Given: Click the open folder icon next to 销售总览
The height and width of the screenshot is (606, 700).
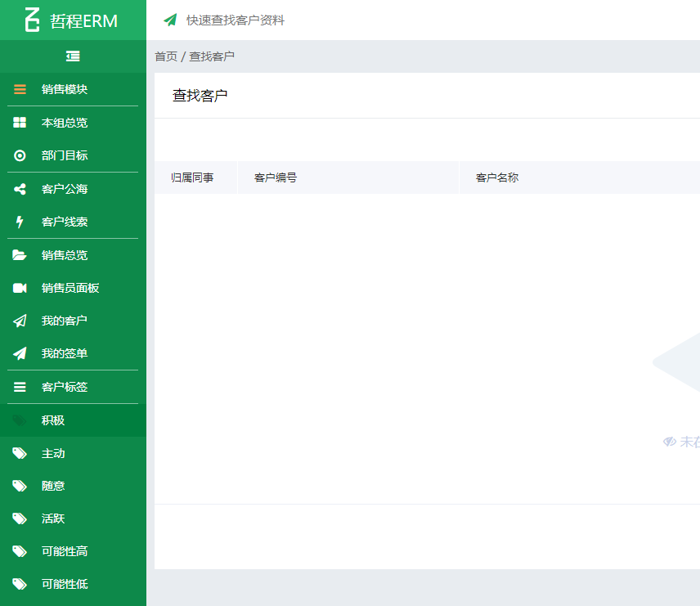Looking at the screenshot, I should pos(20,255).
